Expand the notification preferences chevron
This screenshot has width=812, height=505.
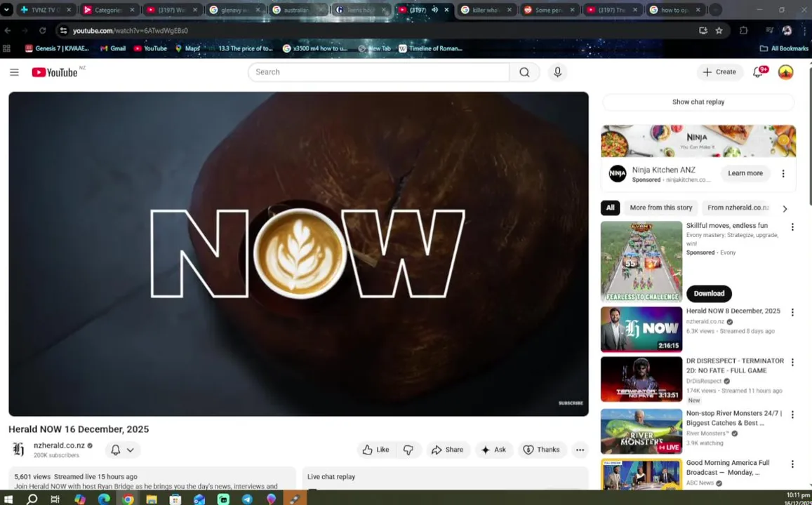tap(131, 450)
